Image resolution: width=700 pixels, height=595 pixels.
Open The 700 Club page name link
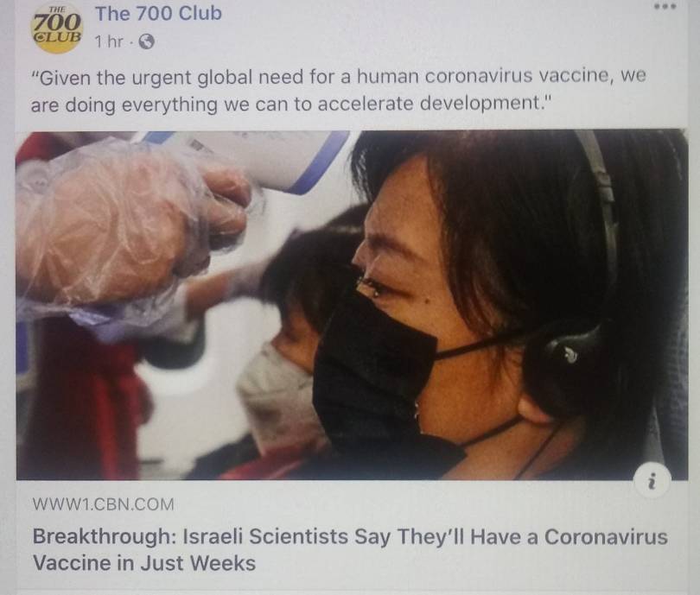click(x=158, y=13)
